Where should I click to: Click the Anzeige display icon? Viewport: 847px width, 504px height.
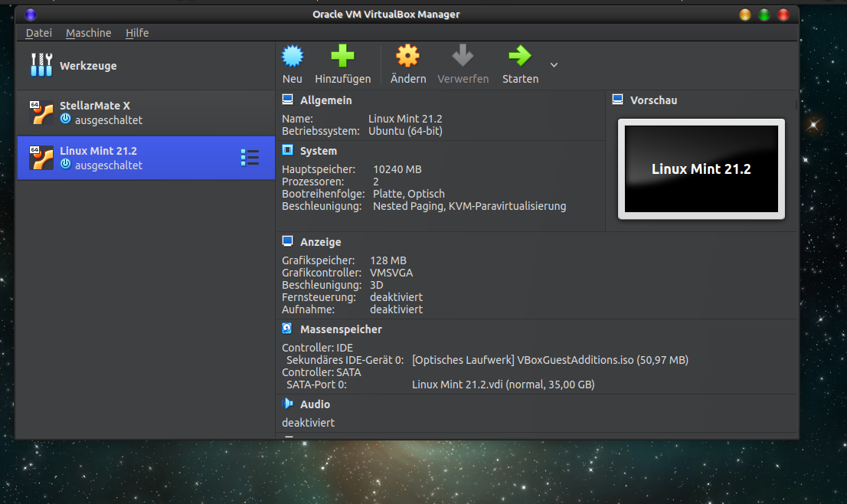pyautogui.click(x=287, y=241)
